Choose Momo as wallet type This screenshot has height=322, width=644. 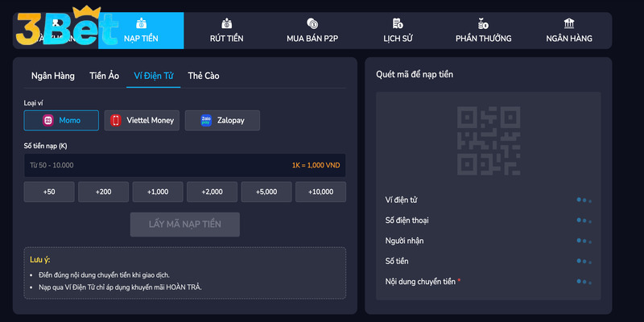click(x=61, y=120)
